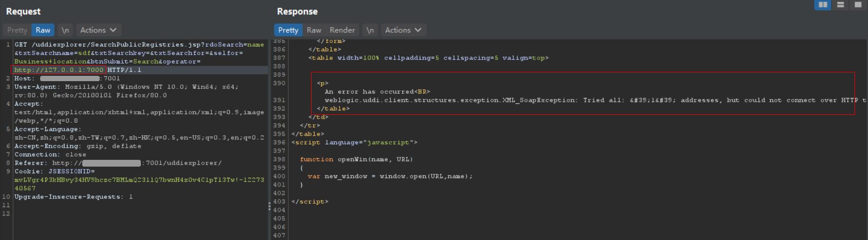Select the Raw tab in Request panel
The image size is (868, 240).
43,30
